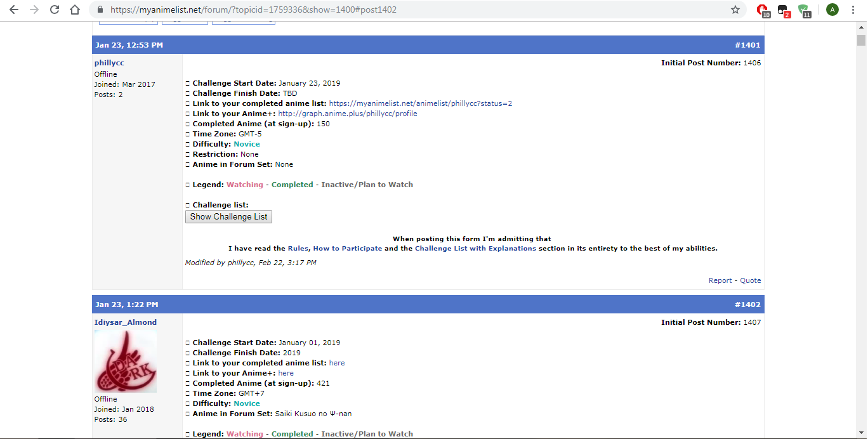Open phillycc's user profile

pos(109,63)
